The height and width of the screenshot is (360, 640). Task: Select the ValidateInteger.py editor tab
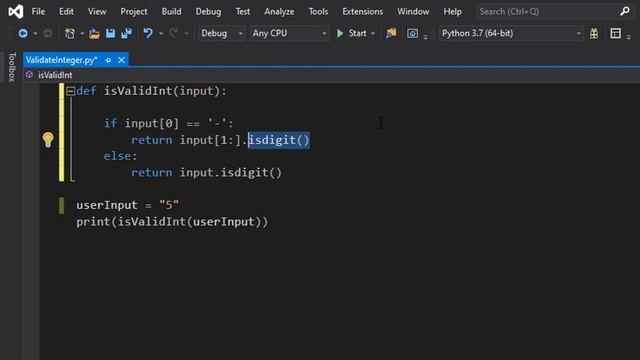tap(62, 60)
